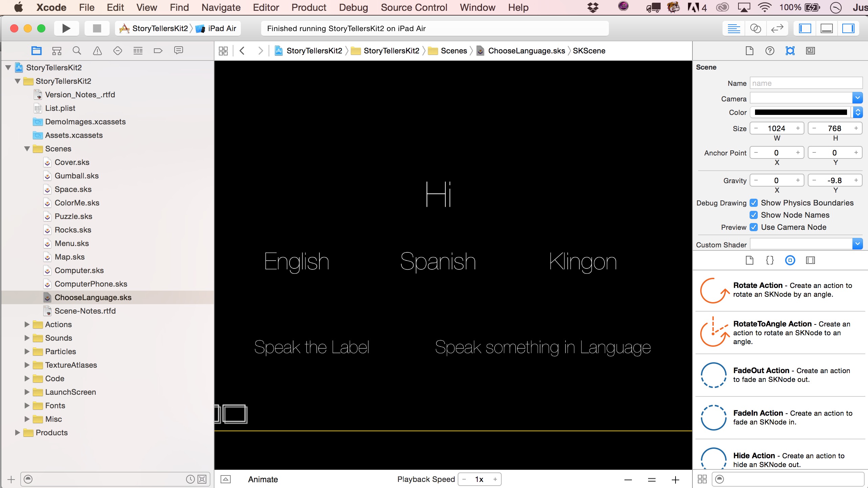This screenshot has width=868, height=488.
Task: Hide the Debug area bottom-panel icon
Action: tap(826, 28)
